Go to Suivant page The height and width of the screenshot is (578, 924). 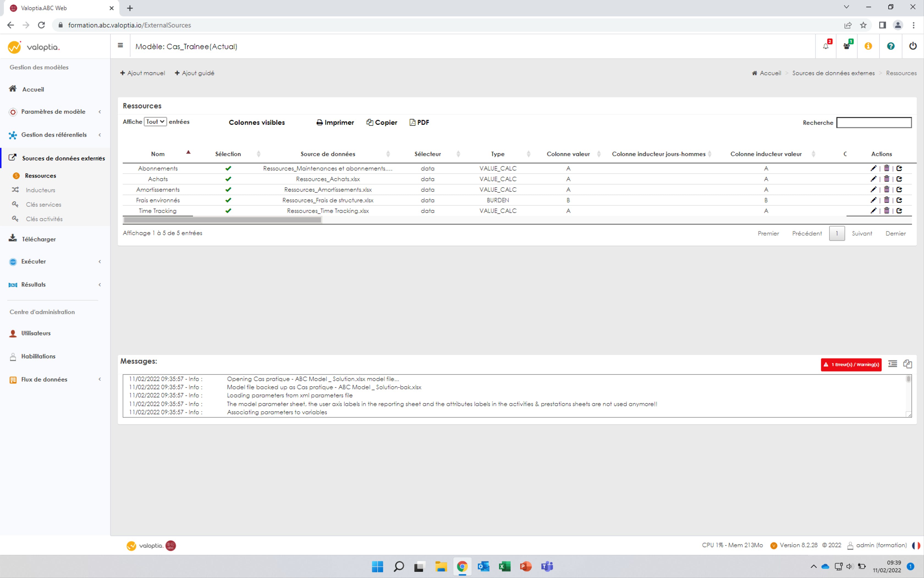coord(862,233)
